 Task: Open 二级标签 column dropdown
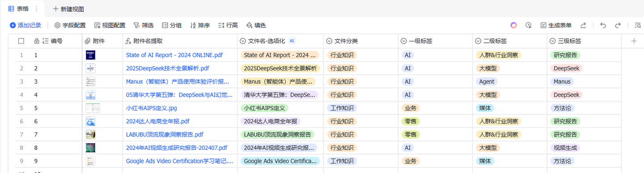[478, 41]
